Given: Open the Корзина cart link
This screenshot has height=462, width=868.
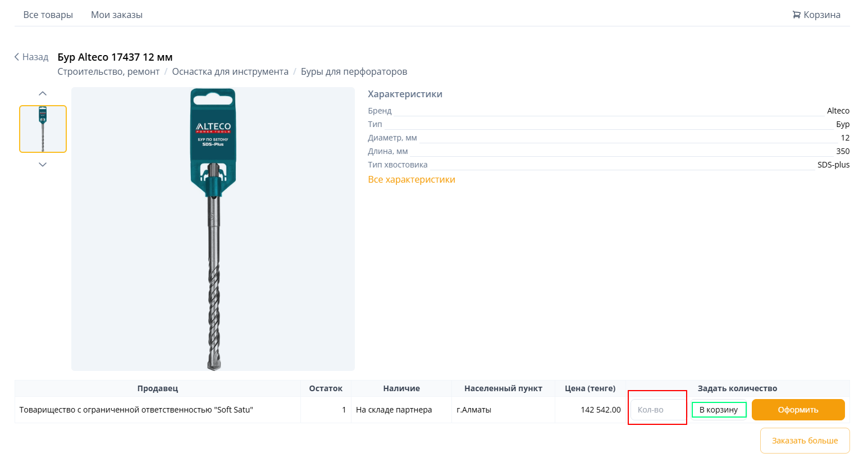Looking at the screenshot, I should coord(816,15).
